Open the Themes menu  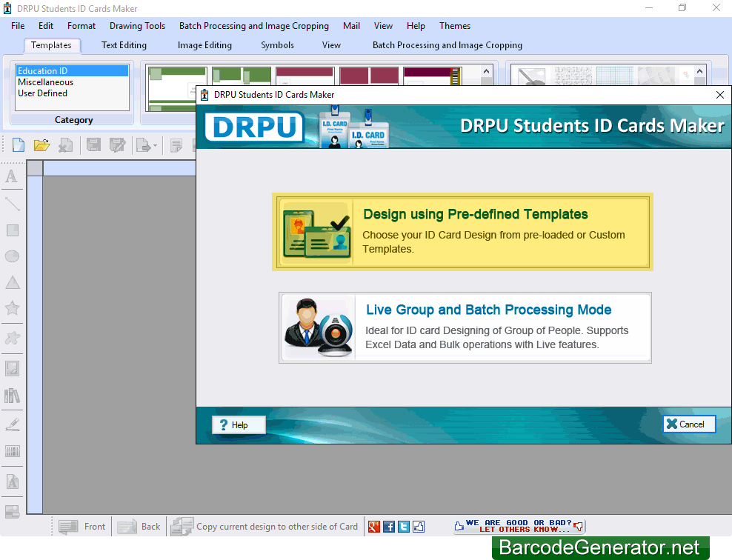[x=454, y=26]
